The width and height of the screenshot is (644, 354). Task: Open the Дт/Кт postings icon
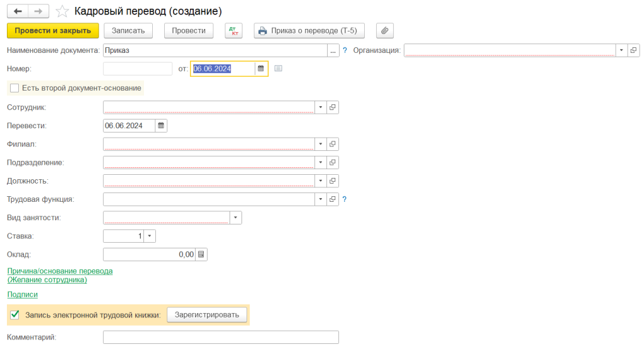point(233,30)
